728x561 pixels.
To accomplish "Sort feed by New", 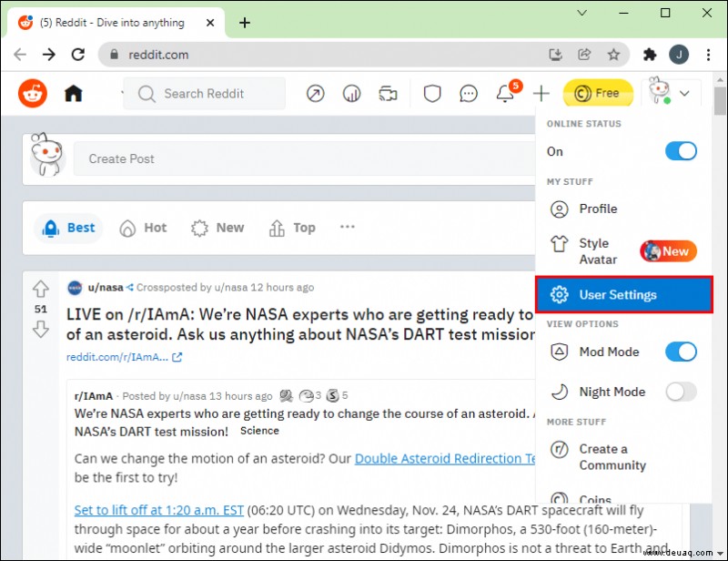I will point(217,228).
